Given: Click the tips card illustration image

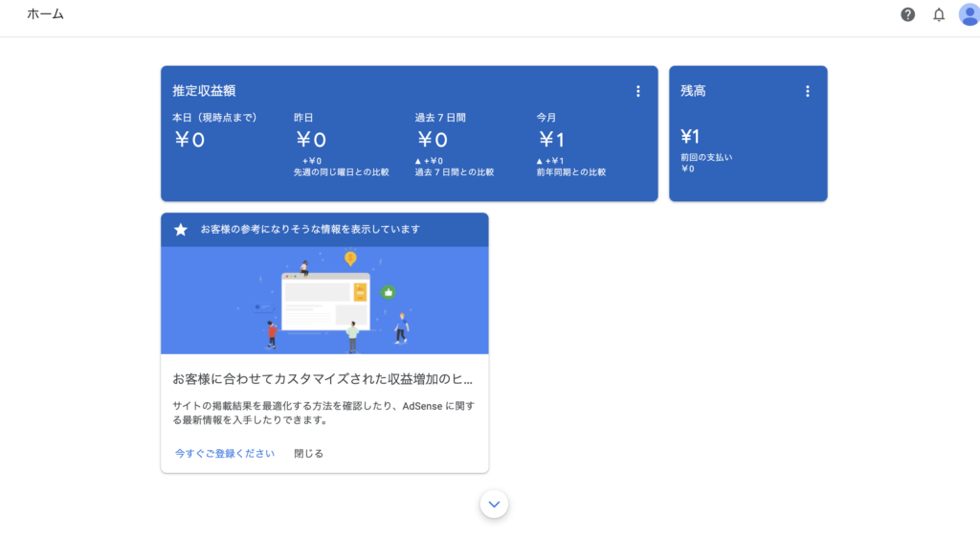Looking at the screenshot, I should point(324,301).
